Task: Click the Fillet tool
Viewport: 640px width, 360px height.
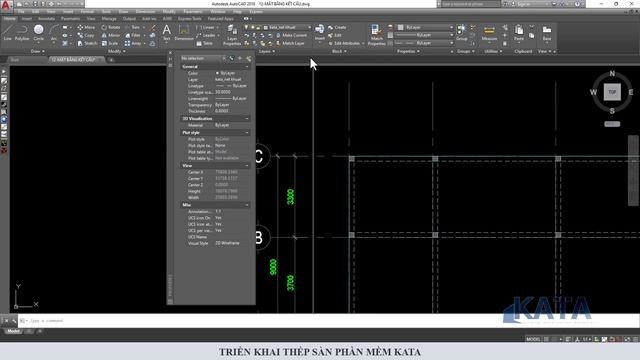Action: (133, 36)
